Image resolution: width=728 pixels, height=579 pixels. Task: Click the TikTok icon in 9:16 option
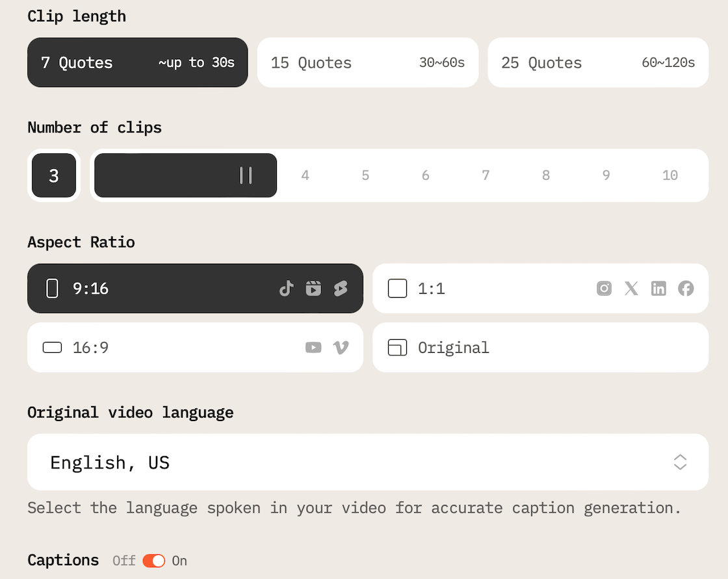coord(287,289)
